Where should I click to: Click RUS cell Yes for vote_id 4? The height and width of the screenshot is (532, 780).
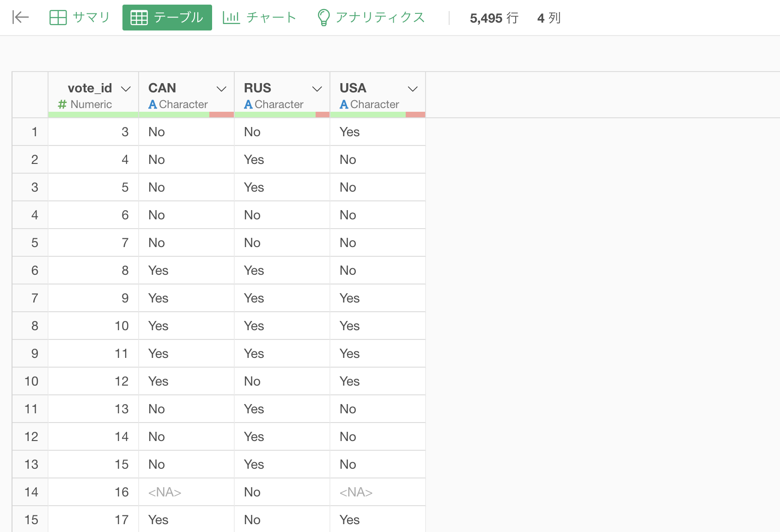(282, 160)
